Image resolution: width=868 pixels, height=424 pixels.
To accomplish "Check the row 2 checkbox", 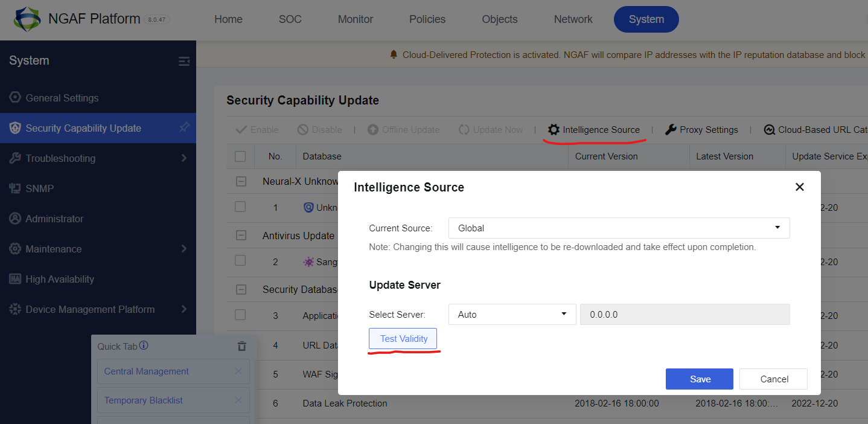I will tap(240, 260).
